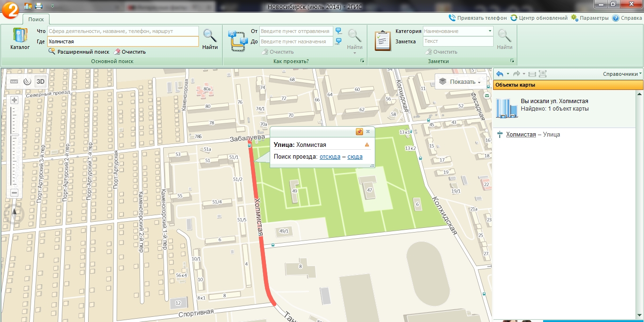Open the Холмистая street result link

point(521,135)
